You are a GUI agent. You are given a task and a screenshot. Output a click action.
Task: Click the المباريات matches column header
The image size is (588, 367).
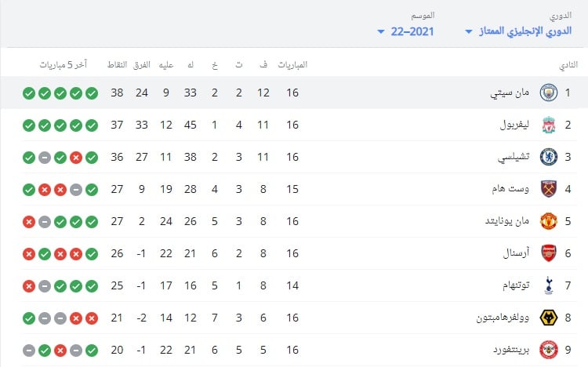(x=292, y=65)
